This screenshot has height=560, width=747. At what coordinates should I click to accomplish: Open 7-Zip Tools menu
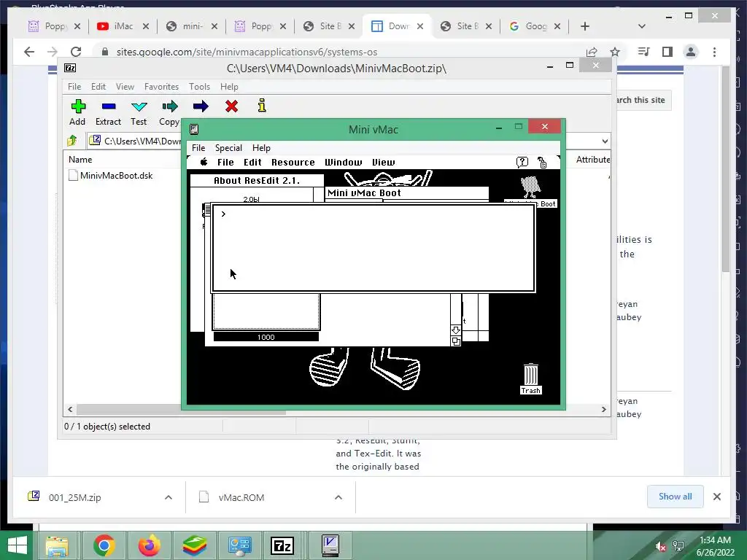point(199,87)
